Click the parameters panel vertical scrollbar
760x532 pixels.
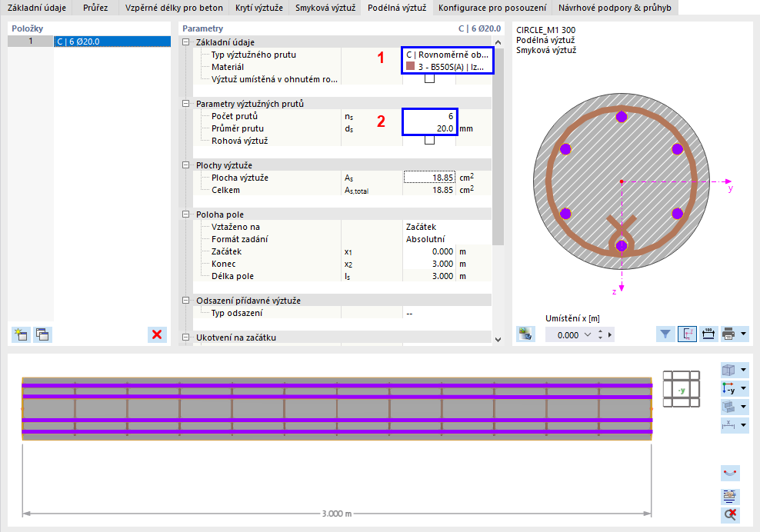(498, 147)
